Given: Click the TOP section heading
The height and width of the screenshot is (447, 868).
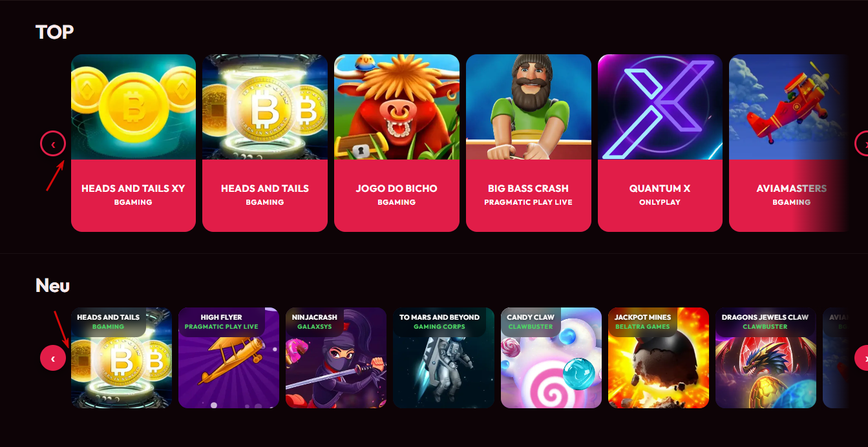Looking at the screenshot, I should (x=55, y=32).
